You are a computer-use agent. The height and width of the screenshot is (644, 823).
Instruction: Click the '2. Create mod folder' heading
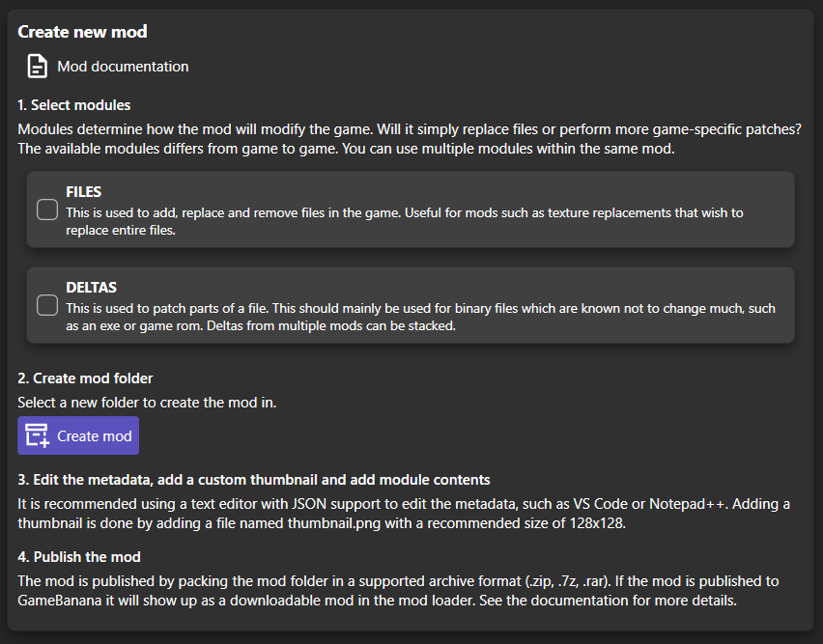coord(85,378)
